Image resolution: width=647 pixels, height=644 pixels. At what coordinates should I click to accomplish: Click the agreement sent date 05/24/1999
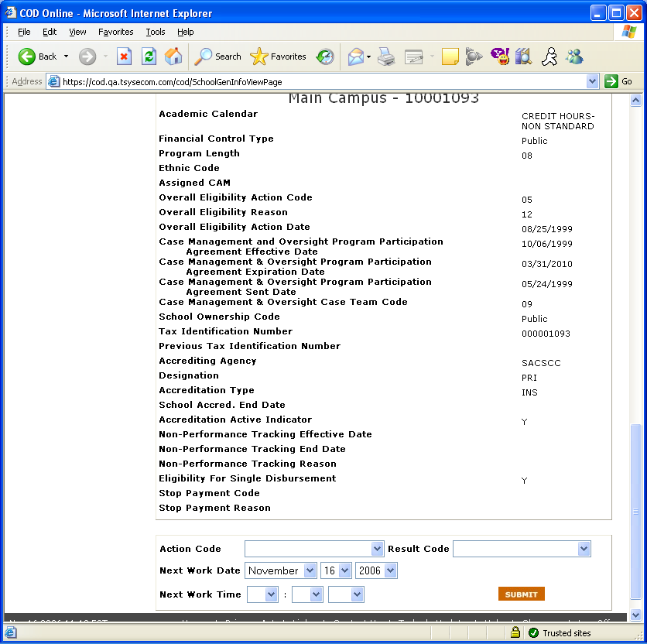coord(546,284)
